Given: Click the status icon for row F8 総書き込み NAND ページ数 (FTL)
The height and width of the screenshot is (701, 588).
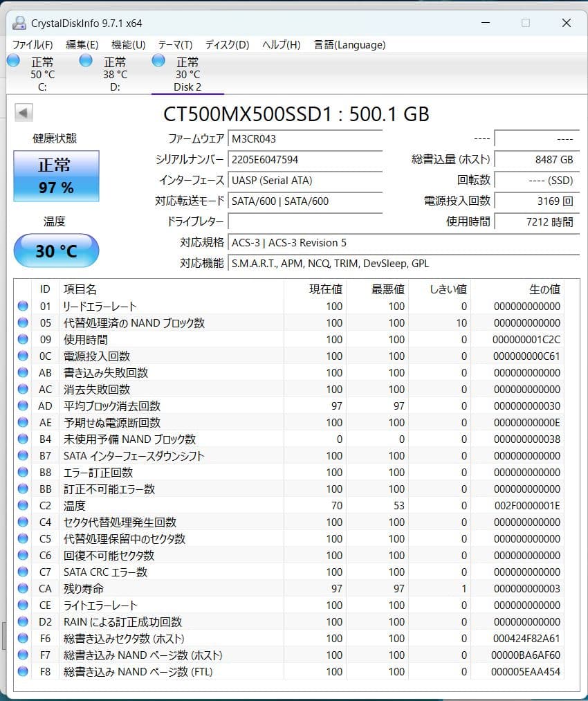Looking at the screenshot, I should (23, 671).
